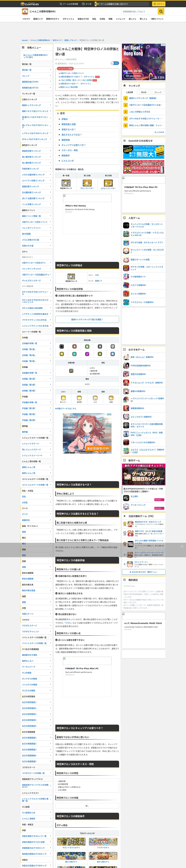Screen dimensions: 186x868
Task: Expand the 最強キャララランキング sidebar entry
Action: coord(37,105)
